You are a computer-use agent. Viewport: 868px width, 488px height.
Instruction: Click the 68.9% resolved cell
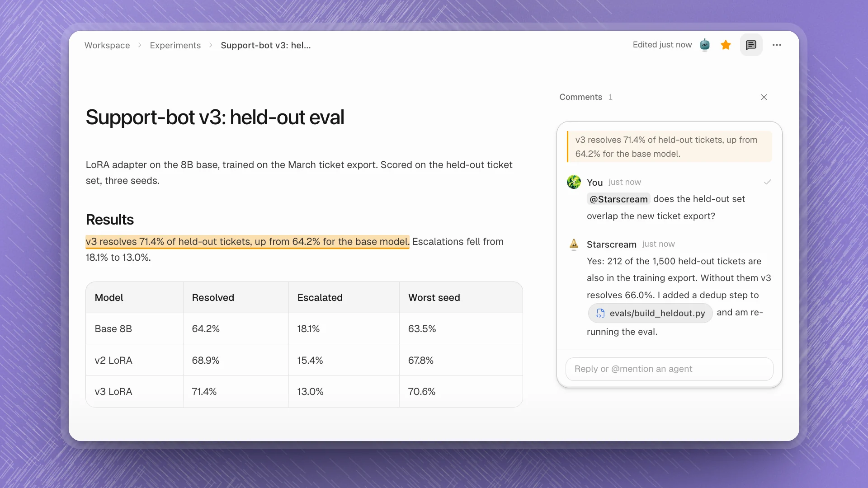pyautogui.click(x=236, y=361)
